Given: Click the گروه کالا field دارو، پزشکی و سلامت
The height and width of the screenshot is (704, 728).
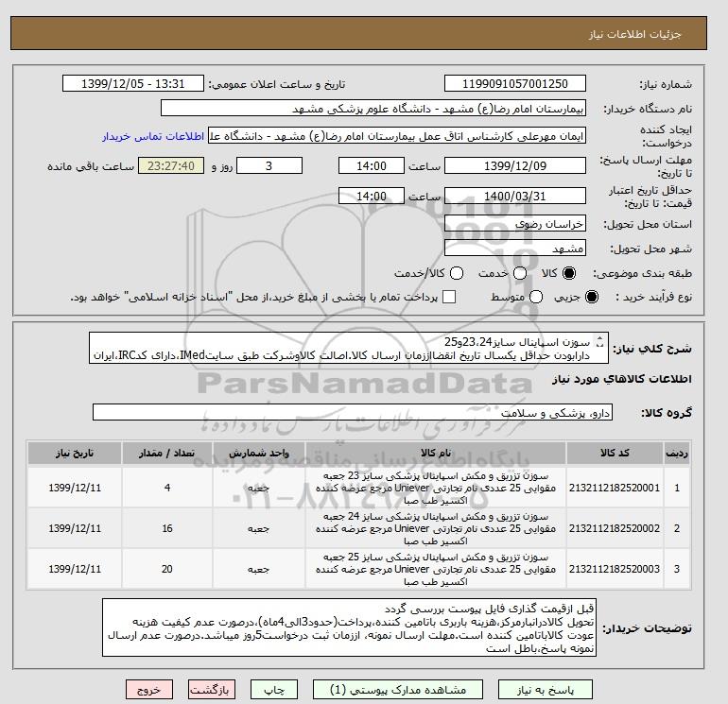Looking at the screenshot, I should (353, 412).
